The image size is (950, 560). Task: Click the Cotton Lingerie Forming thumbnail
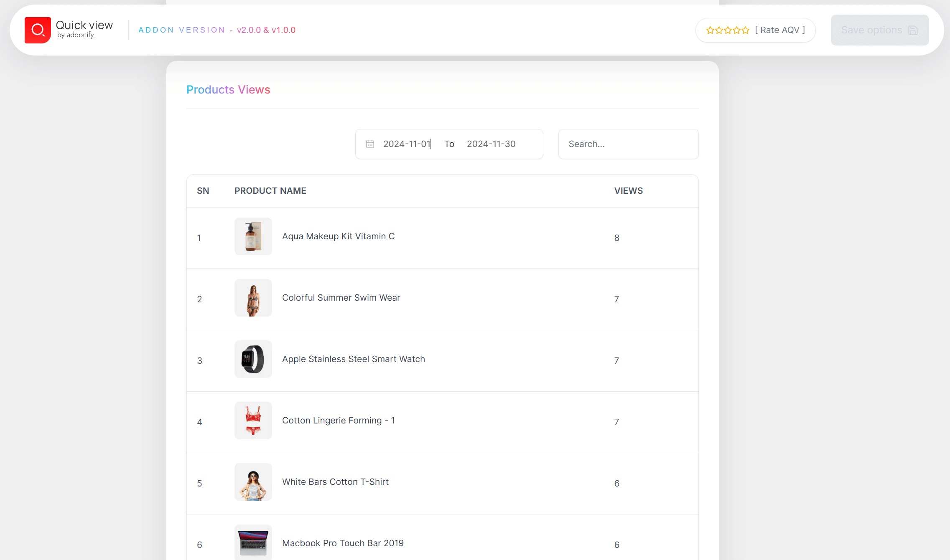pyautogui.click(x=253, y=421)
